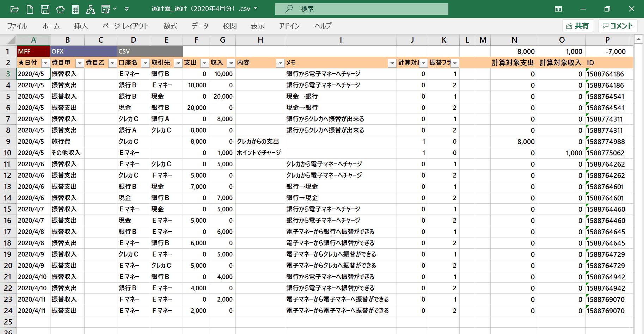Viewport: 644px width, 334px height.
Task: Switch to the データ tab
Action: pos(200,26)
